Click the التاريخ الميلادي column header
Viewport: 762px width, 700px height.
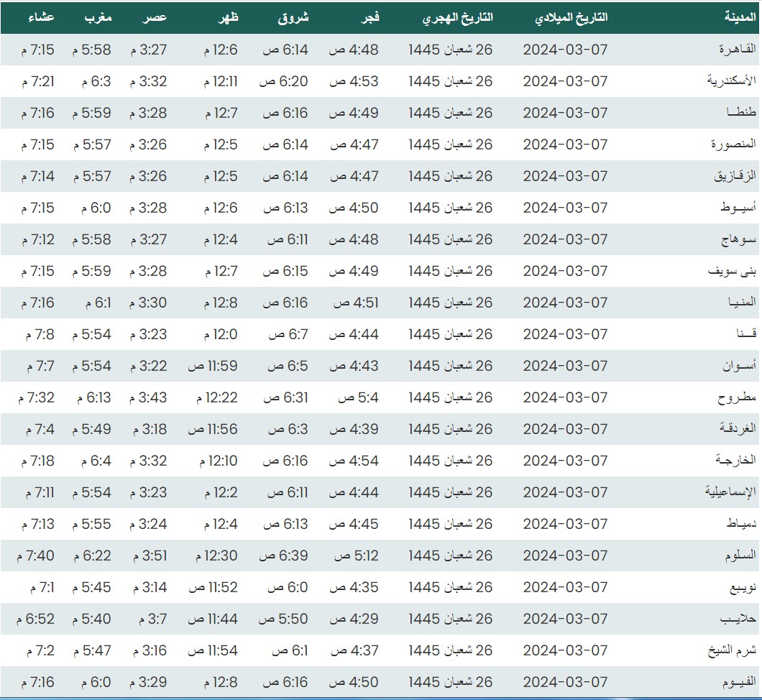571,18
